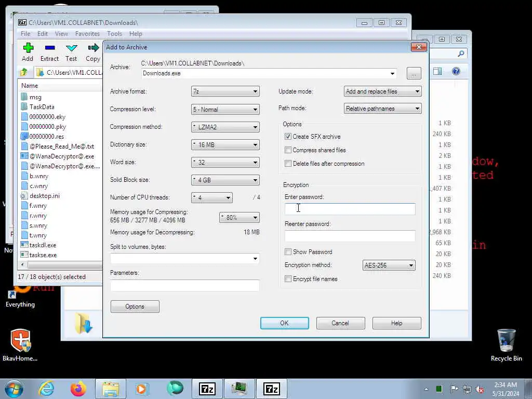The image size is (532, 399).
Task: Click the first 7-Zip taskbar icon
Action: click(x=207, y=389)
